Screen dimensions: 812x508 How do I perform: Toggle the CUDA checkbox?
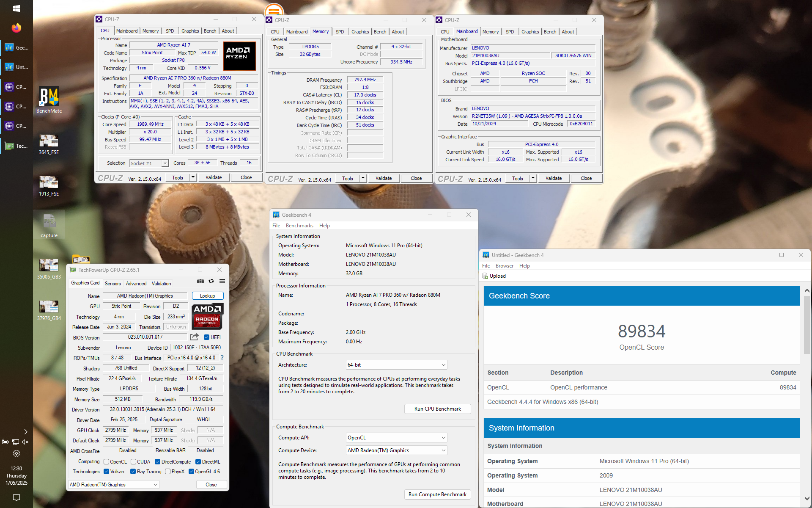coord(133,462)
